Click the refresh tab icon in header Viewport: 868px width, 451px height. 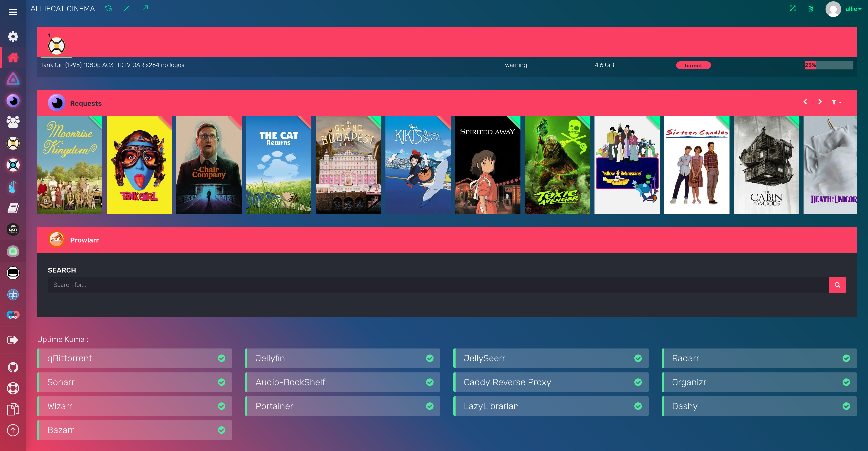108,8
